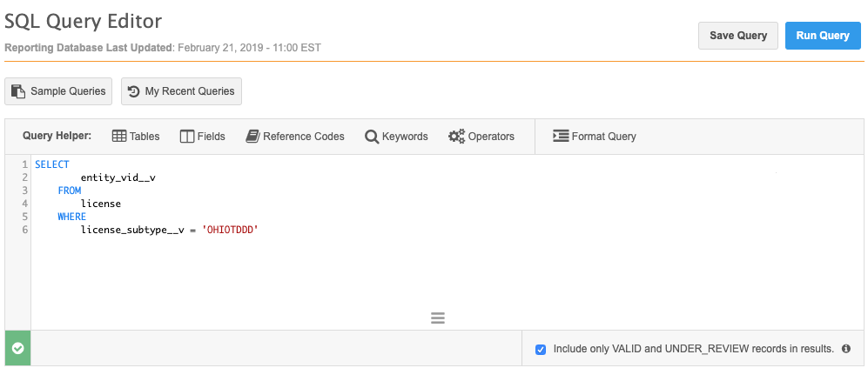
Task: Click the Keywords magnifier icon
Action: [x=372, y=136]
